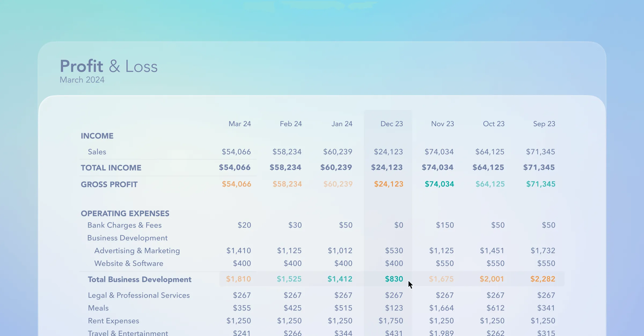644x336 pixels.
Task: Click the Feb 24 column header
Action: click(x=291, y=124)
